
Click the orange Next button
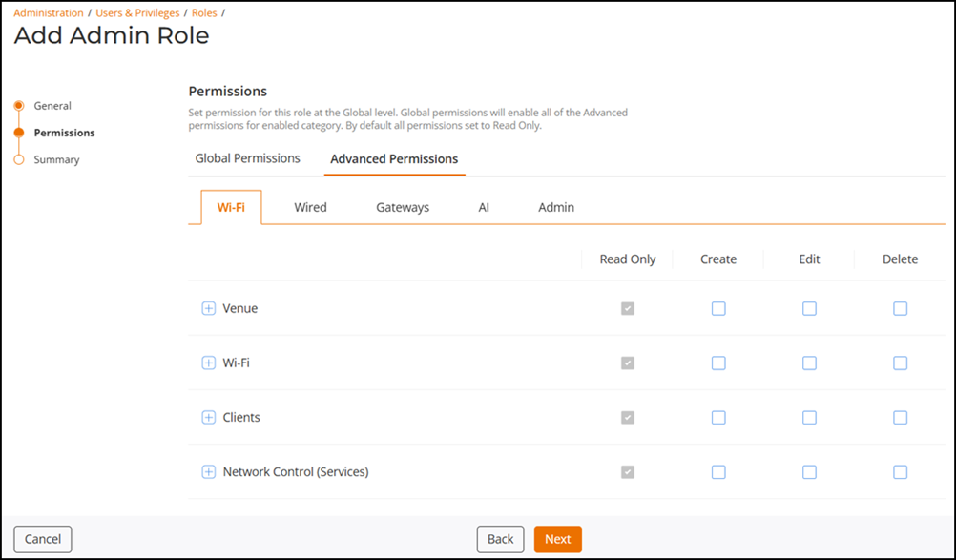(558, 539)
